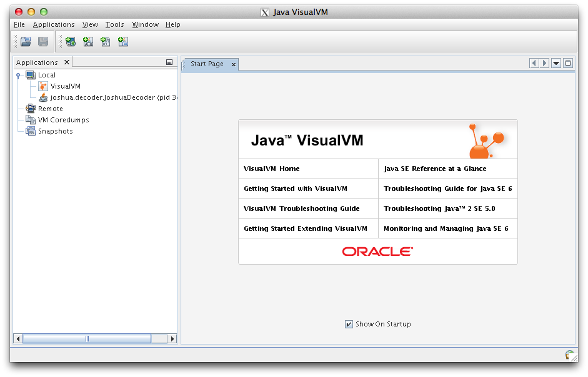Image resolution: width=588 pixels, height=377 pixels.
Task: Click the Add VM Coredump icon
Action: (106, 42)
